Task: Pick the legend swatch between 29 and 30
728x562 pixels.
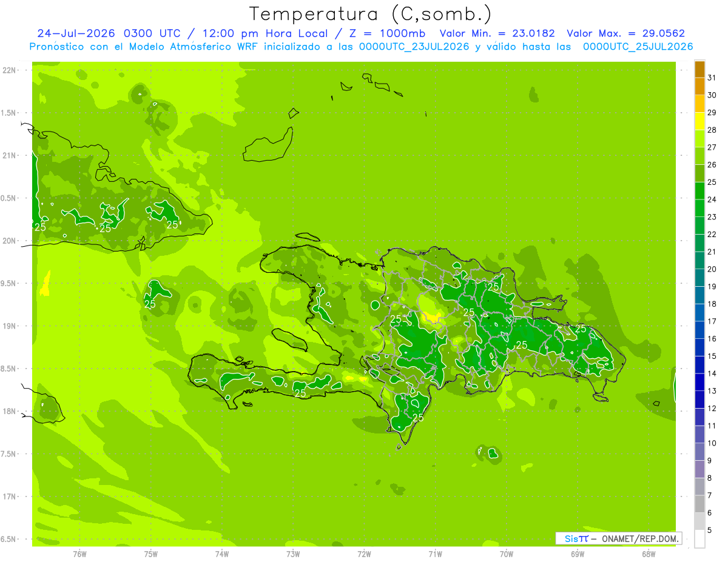Action: pyautogui.click(x=699, y=104)
